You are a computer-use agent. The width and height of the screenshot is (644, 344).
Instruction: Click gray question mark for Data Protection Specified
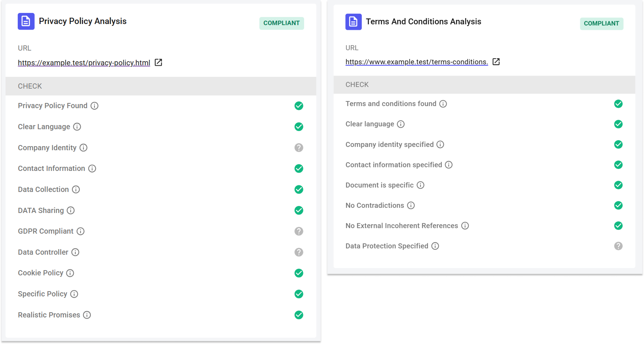coord(618,246)
